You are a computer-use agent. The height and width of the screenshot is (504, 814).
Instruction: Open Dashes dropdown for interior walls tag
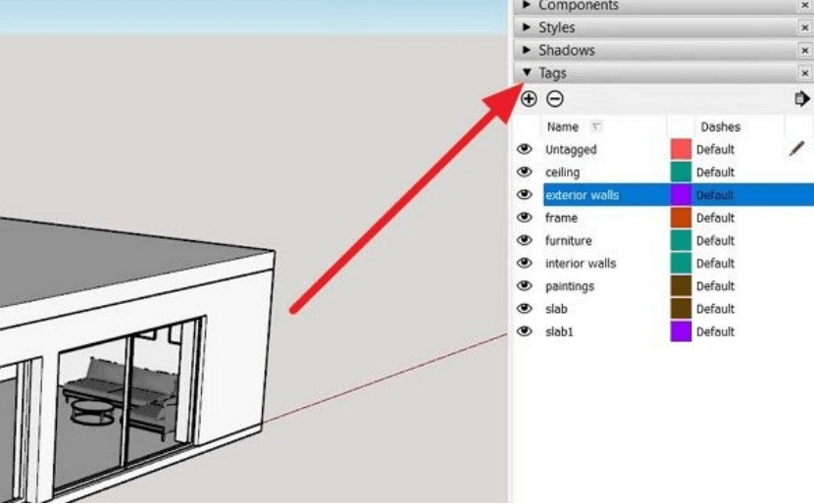[x=715, y=264]
